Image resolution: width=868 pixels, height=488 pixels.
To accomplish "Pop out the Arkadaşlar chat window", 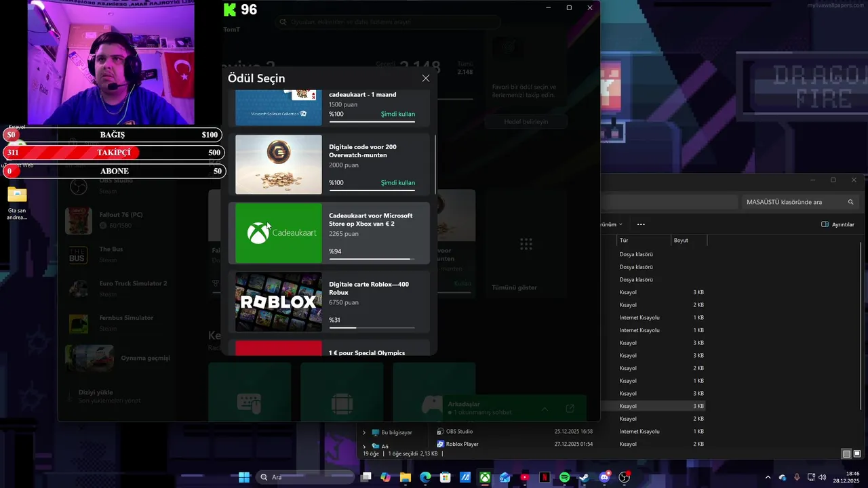I will click(570, 409).
